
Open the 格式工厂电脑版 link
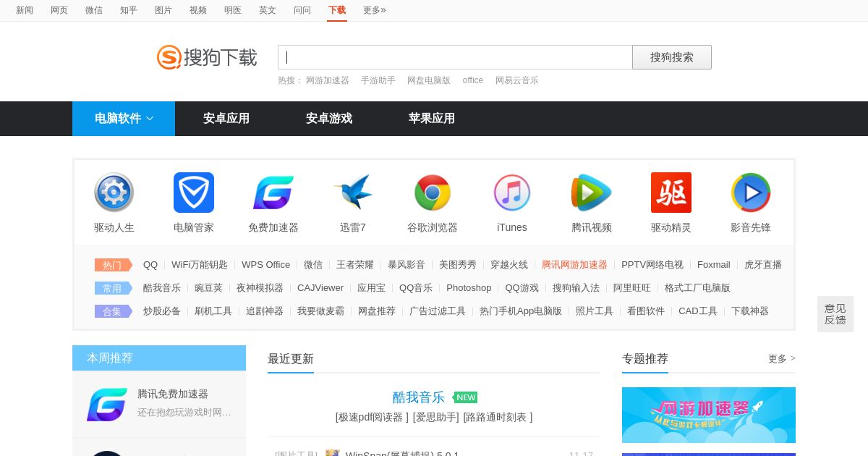(697, 288)
